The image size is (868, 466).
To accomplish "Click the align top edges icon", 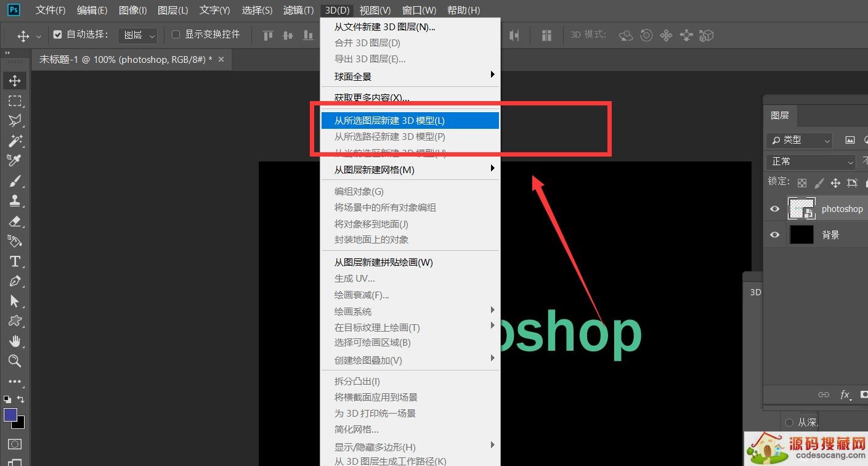I will (x=268, y=35).
